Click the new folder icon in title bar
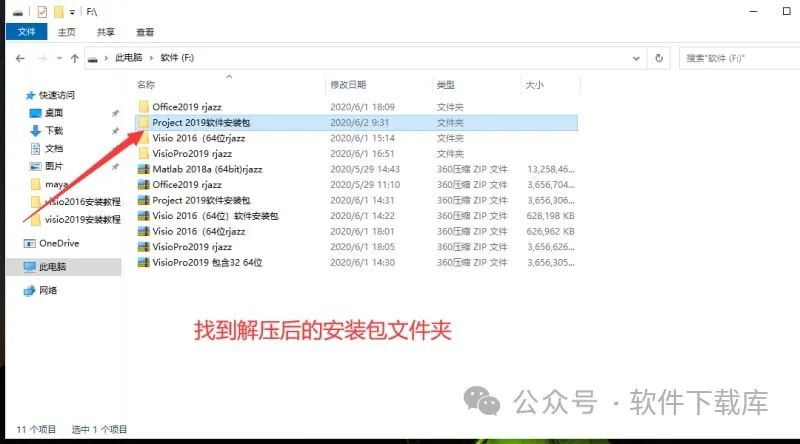 (59, 11)
